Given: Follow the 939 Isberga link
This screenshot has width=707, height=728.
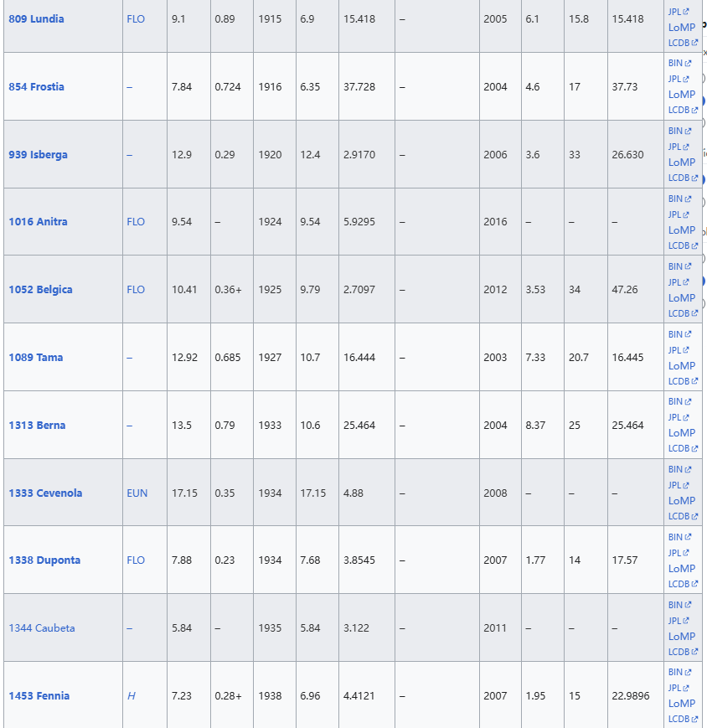Looking at the screenshot, I should pos(38,154).
